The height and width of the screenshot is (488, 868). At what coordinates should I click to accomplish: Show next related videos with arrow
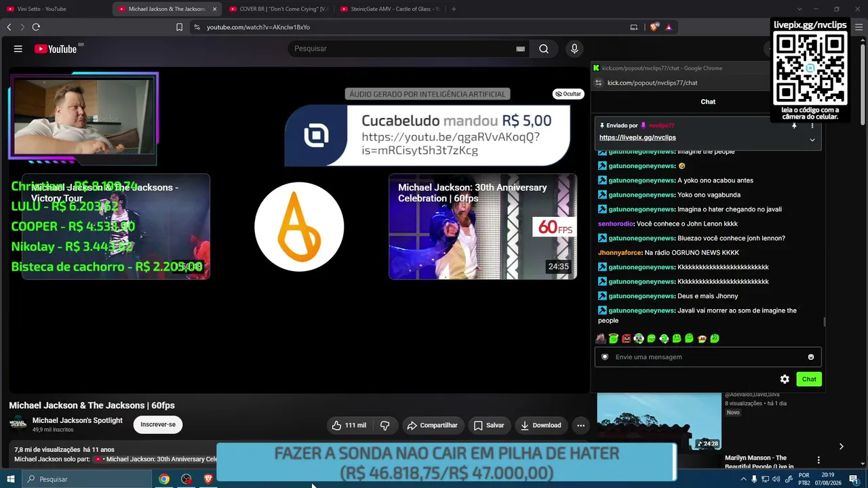(x=841, y=446)
